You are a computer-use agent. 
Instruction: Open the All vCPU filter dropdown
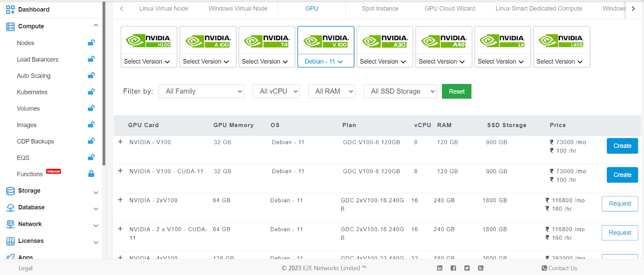pyautogui.click(x=277, y=91)
